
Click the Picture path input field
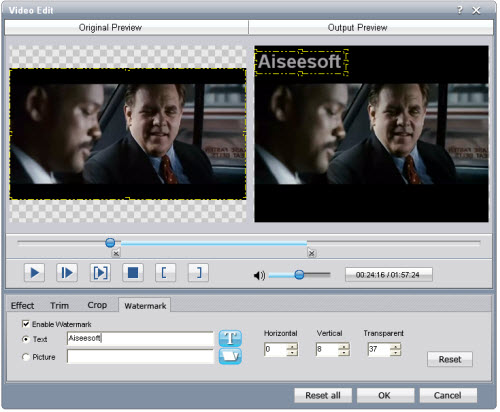140,356
